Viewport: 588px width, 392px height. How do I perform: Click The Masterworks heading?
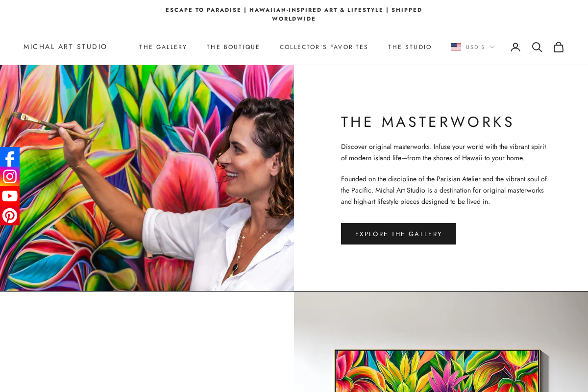pyautogui.click(x=427, y=122)
